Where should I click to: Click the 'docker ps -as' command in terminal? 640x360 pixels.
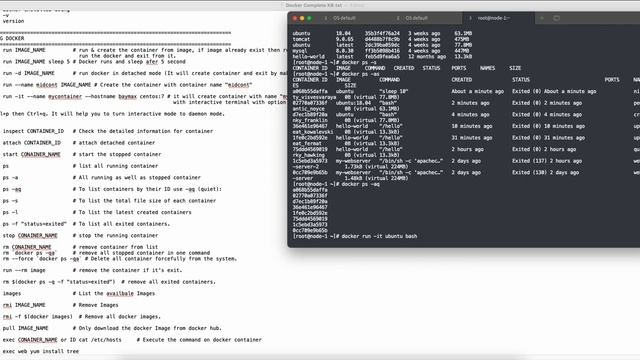[360, 74]
